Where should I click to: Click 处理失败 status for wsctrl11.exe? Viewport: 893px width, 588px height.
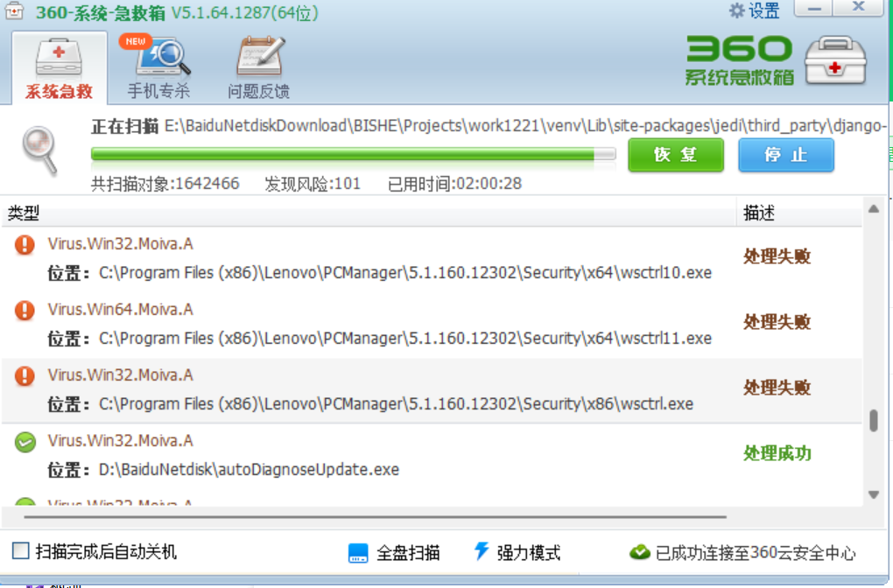pos(777,322)
